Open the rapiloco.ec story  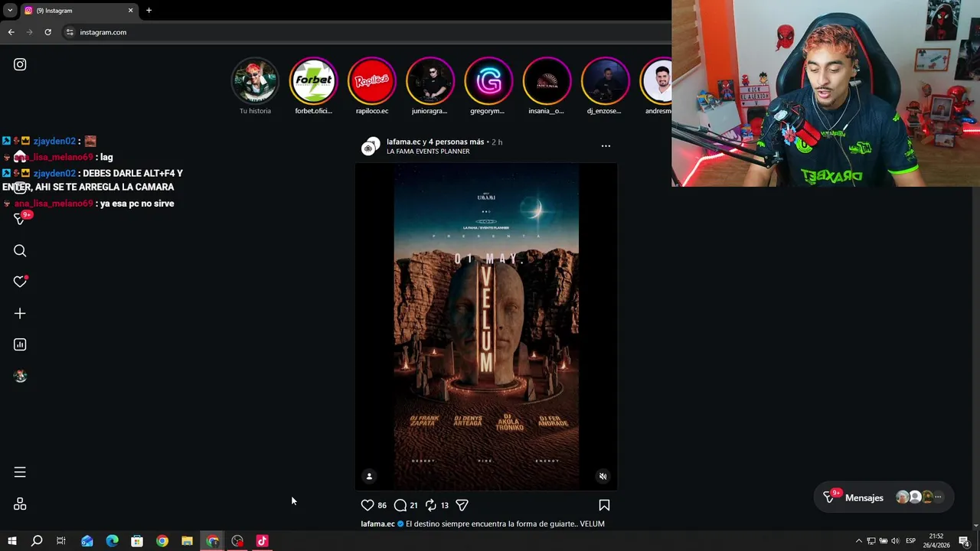(x=371, y=86)
